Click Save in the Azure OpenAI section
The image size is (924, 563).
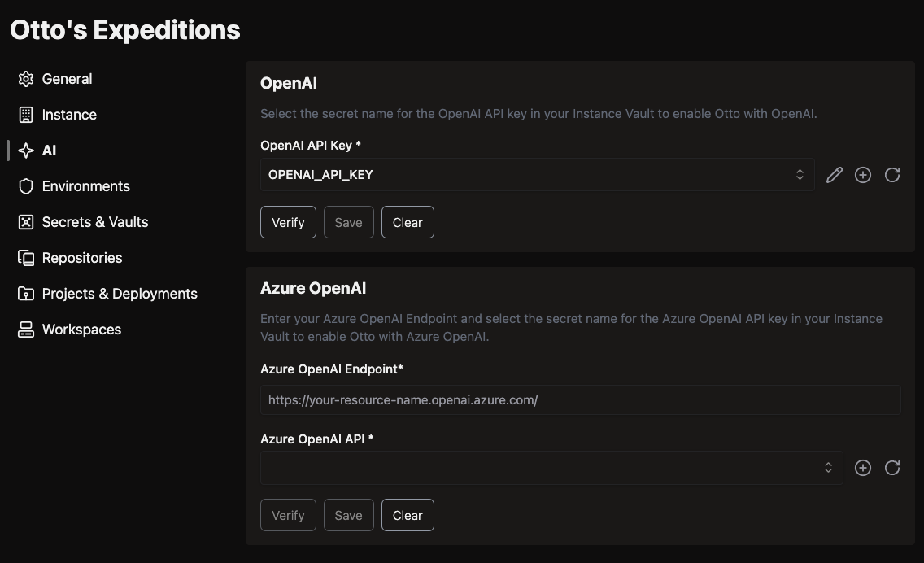pyautogui.click(x=348, y=515)
